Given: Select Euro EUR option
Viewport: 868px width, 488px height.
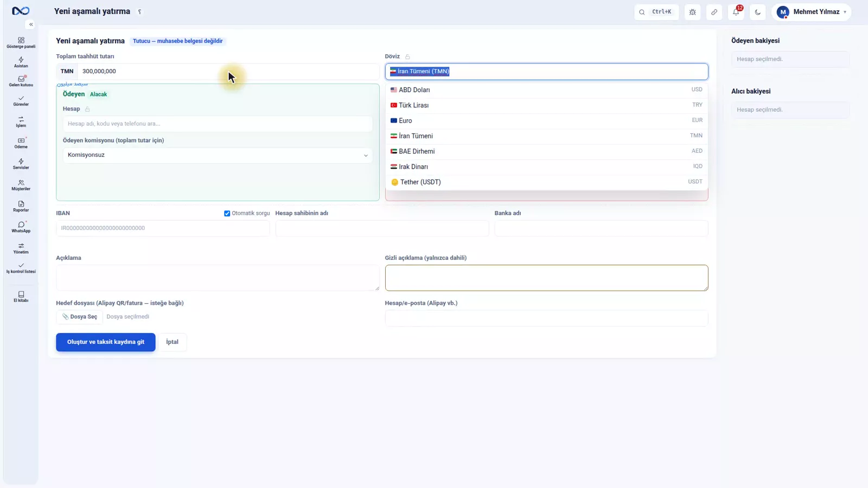Looking at the screenshot, I should 546,120.
